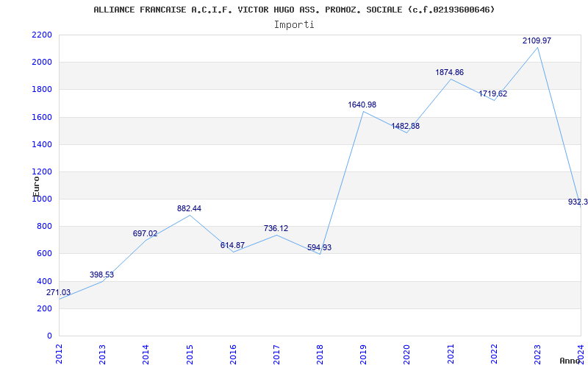Select the 2019 x-axis year label
The width and height of the screenshot is (588, 368).
[x=364, y=354]
